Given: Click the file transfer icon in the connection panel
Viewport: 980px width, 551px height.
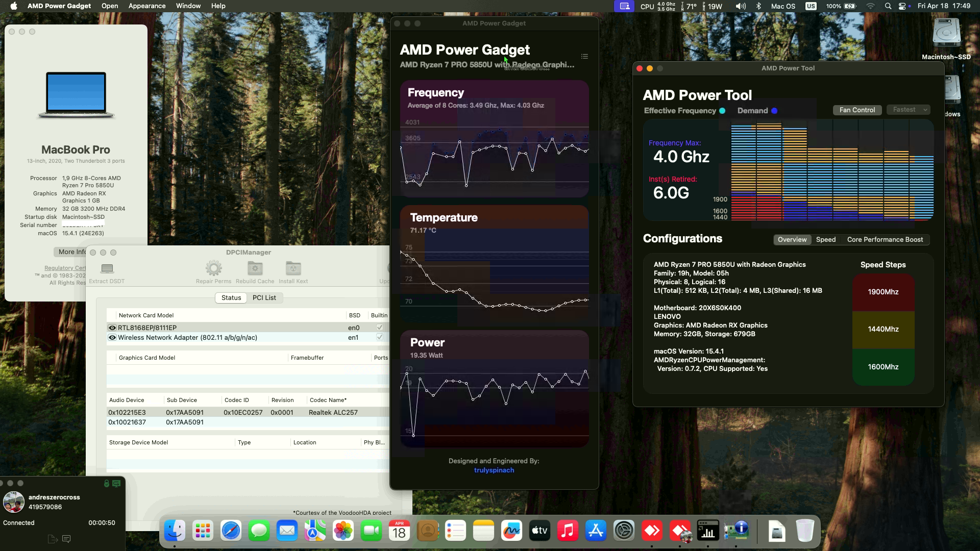Looking at the screenshot, I should [53, 539].
